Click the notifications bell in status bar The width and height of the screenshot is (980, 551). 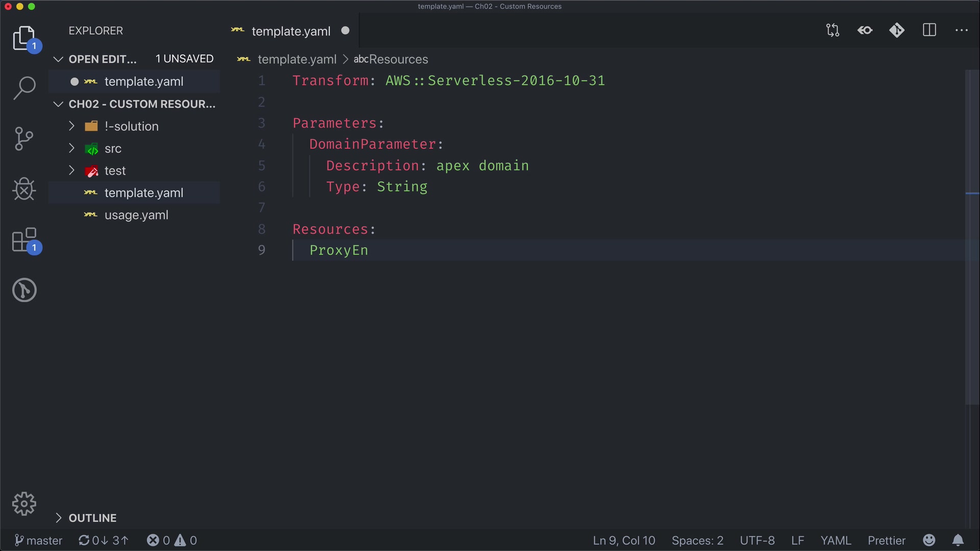pyautogui.click(x=958, y=540)
